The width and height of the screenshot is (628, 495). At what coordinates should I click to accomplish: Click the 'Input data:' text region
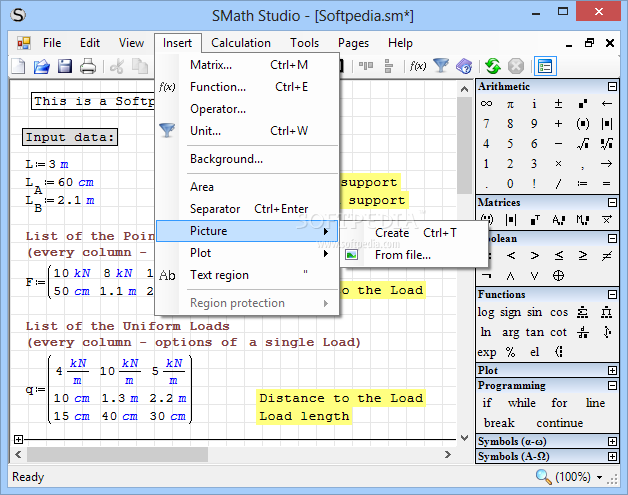[70, 137]
